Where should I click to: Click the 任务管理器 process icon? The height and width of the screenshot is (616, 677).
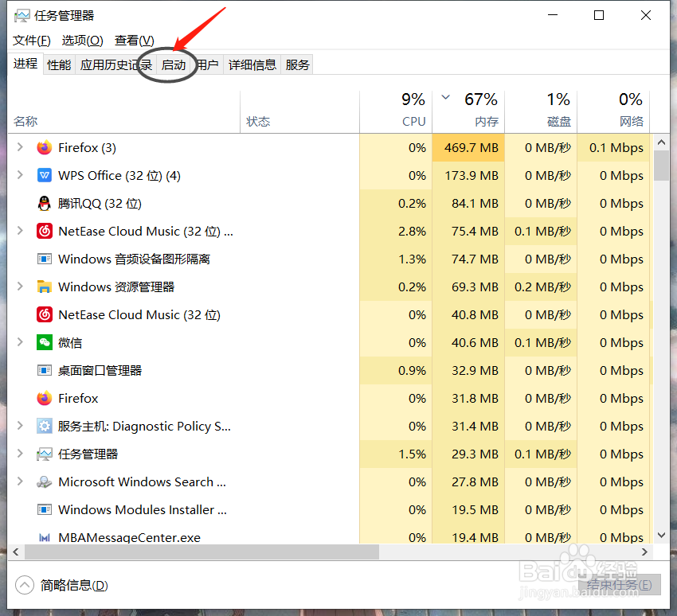pyautogui.click(x=45, y=454)
